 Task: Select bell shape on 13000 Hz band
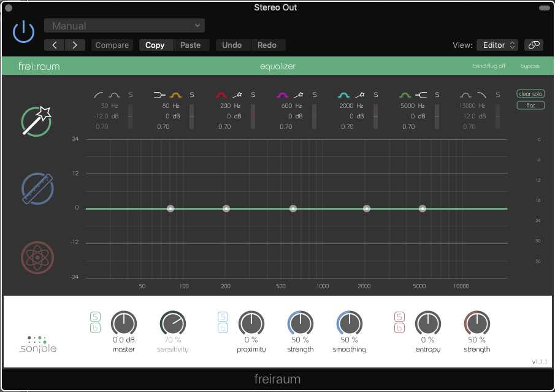pos(465,94)
